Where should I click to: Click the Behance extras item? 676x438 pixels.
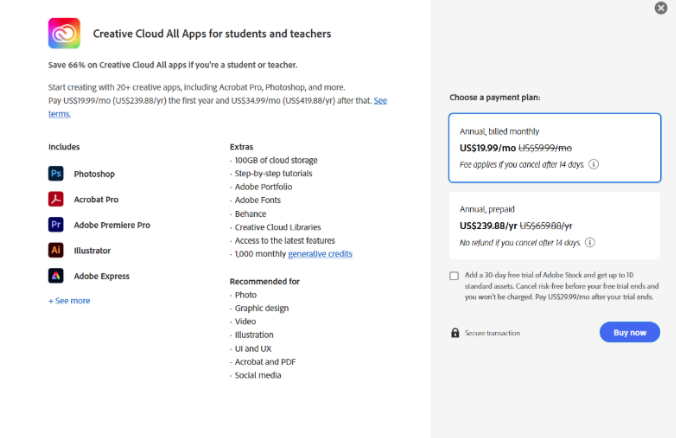pyautogui.click(x=250, y=214)
